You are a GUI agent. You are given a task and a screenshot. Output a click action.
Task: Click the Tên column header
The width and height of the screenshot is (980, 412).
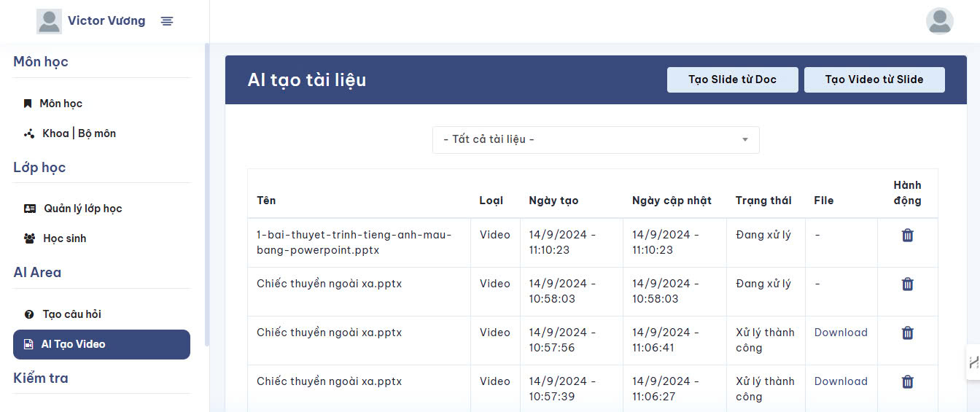click(x=266, y=201)
